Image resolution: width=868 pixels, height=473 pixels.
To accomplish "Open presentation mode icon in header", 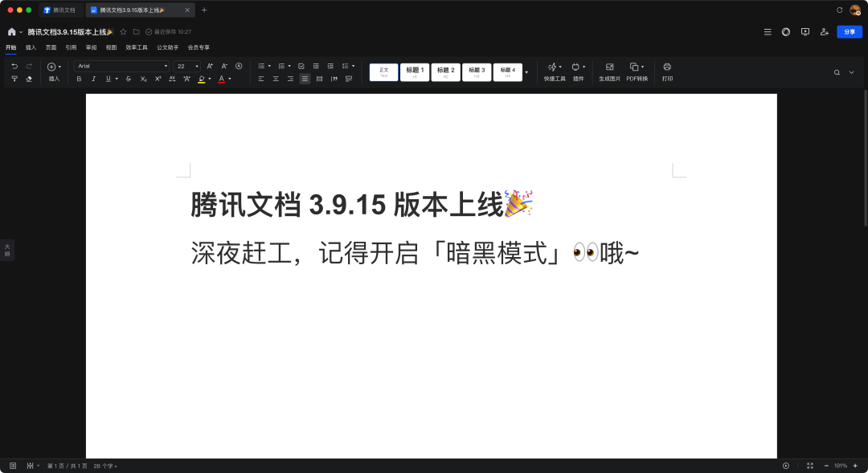I will coord(805,32).
